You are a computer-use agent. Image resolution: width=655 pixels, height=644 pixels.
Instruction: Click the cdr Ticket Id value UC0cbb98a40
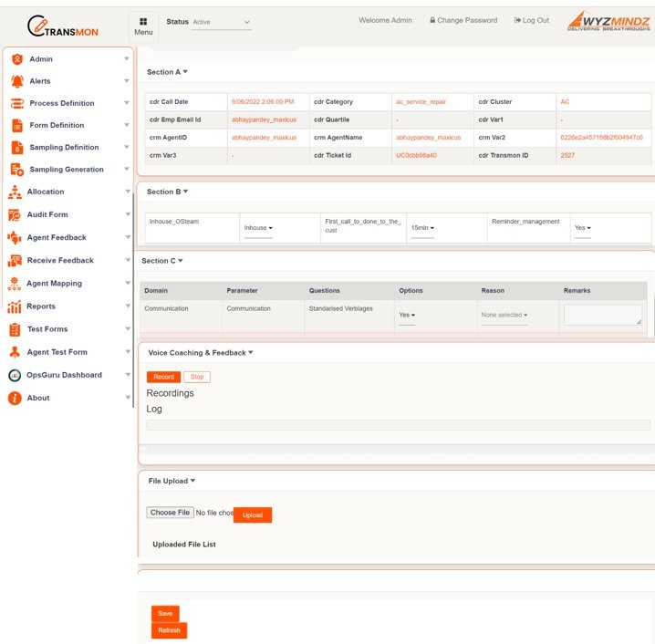416,155
